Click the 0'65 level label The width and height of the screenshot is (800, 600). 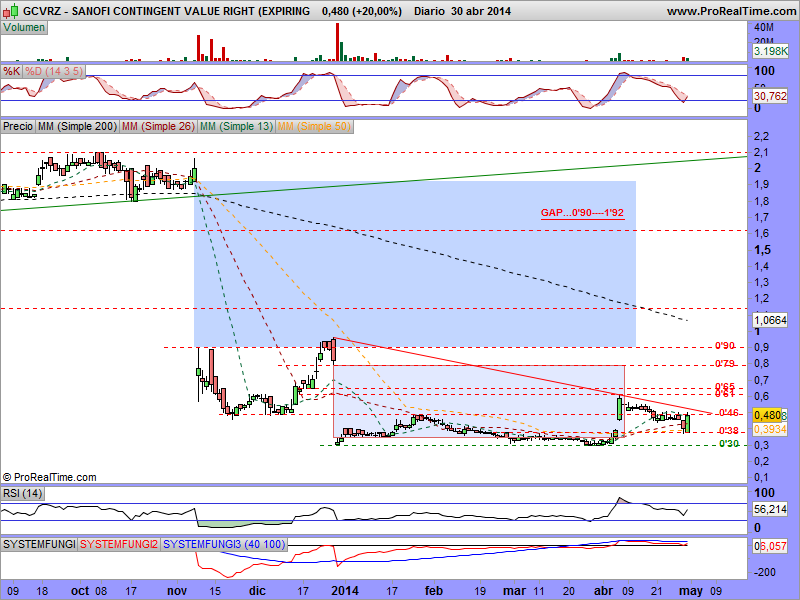pyautogui.click(x=724, y=386)
